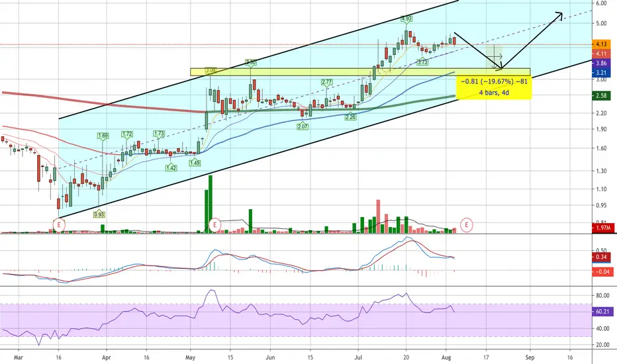Select the -0.04 histogram value label
The image size is (617, 364).
[x=602, y=271]
